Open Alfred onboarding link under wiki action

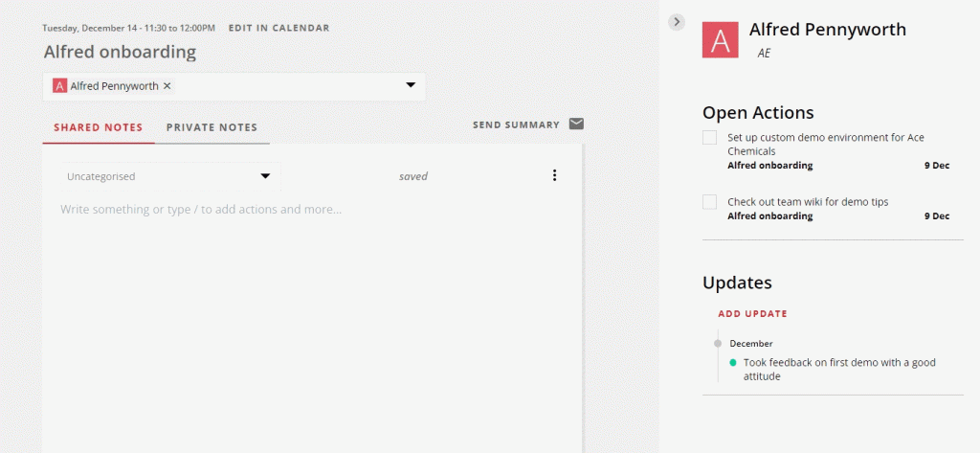770,215
